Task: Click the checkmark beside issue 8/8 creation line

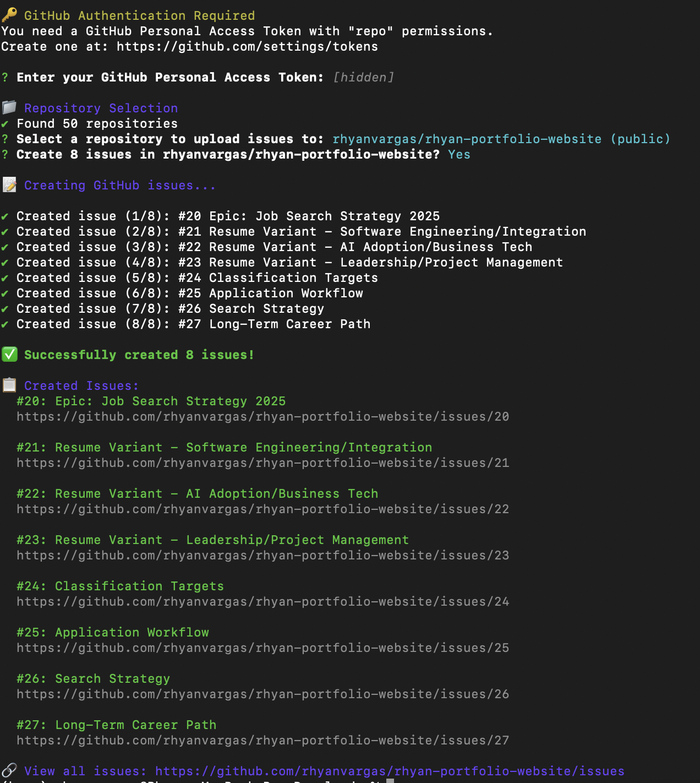Action: pyautogui.click(x=6, y=324)
